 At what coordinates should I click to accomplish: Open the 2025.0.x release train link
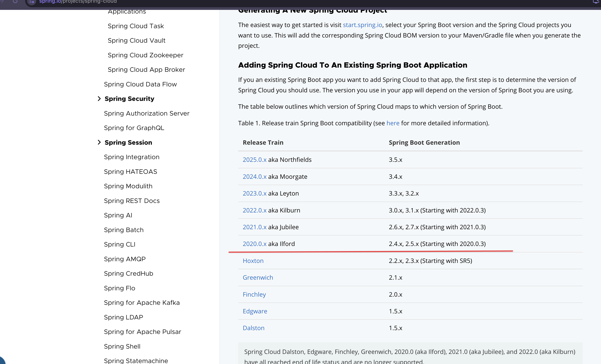pos(254,160)
